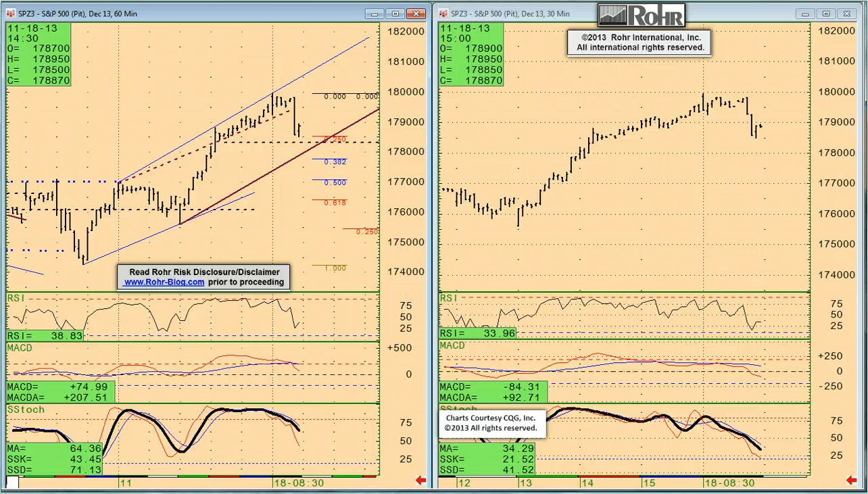Click the red arrow on the 60 Min chart
The height and width of the screenshot is (494, 868).
(420, 480)
